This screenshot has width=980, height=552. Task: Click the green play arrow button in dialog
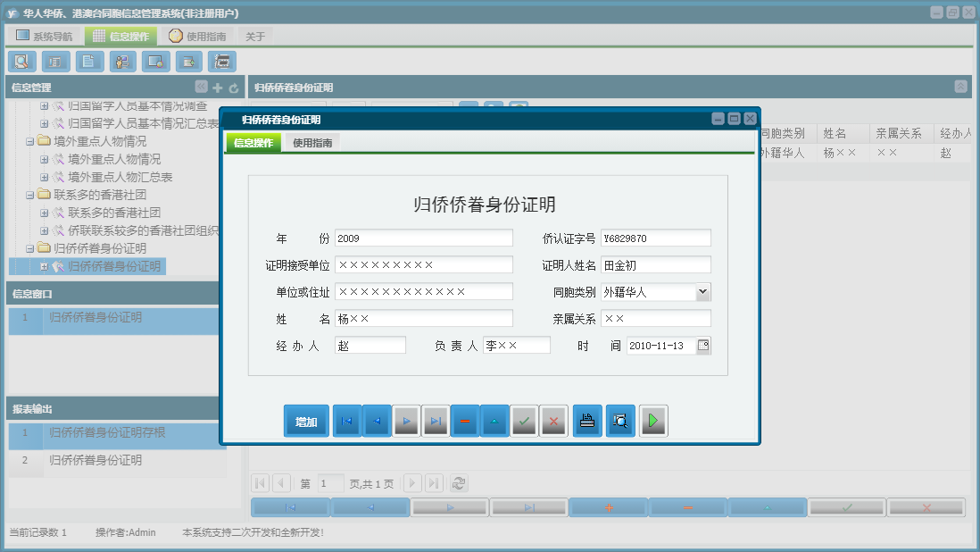click(653, 422)
